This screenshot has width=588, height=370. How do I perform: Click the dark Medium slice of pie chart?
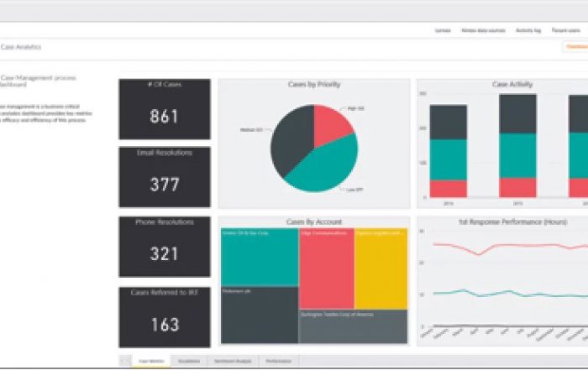291,141
